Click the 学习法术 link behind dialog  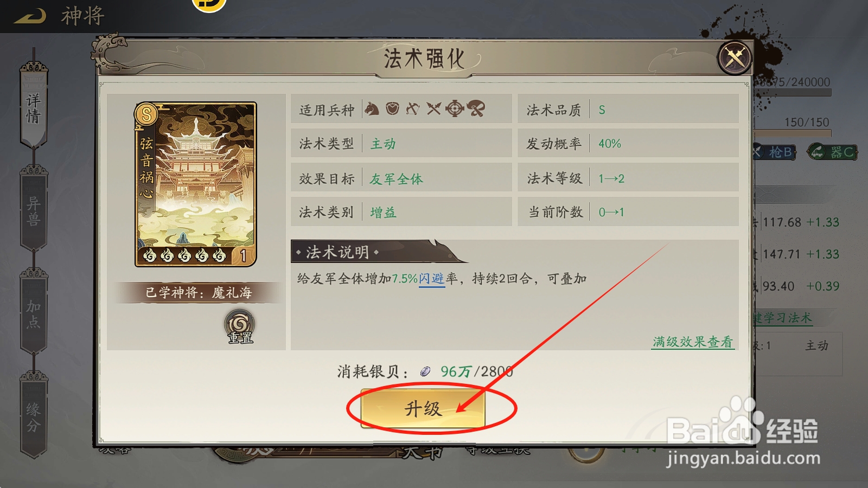click(x=783, y=318)
